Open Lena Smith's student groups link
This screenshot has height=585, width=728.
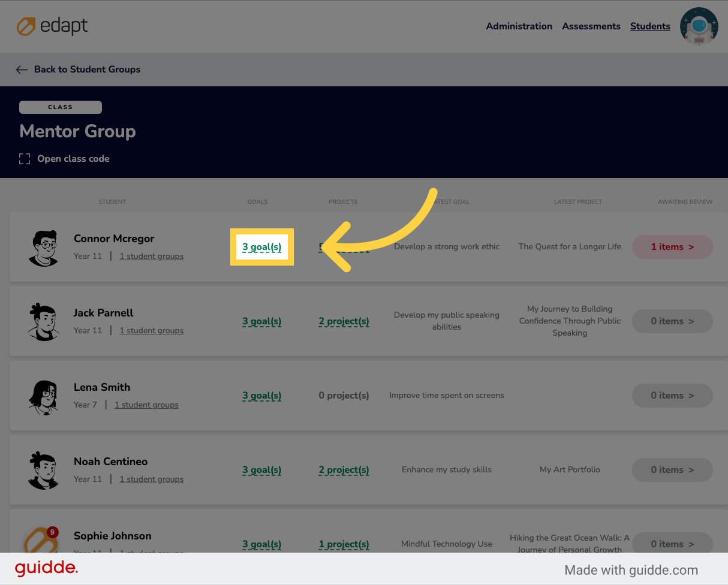(x=146, y=405)
